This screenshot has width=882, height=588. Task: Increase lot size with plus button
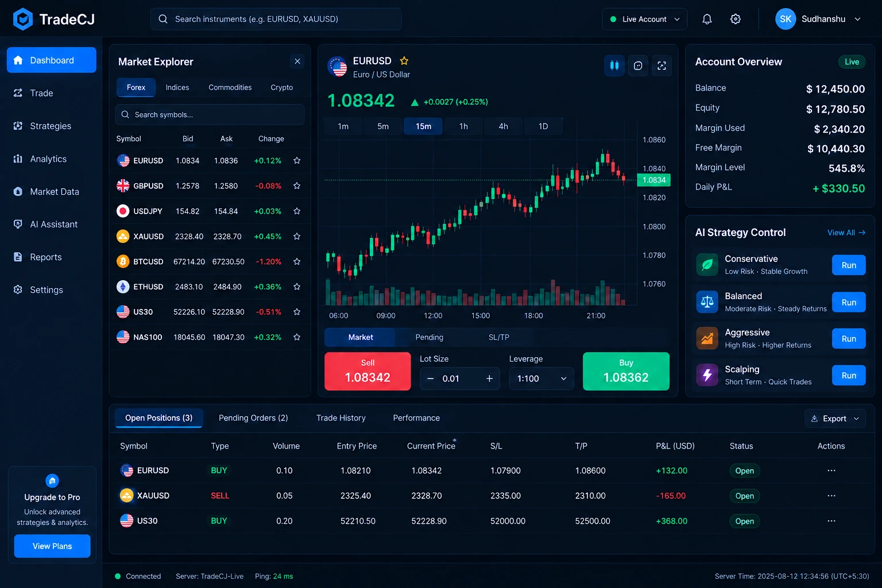tap(489, 378)
